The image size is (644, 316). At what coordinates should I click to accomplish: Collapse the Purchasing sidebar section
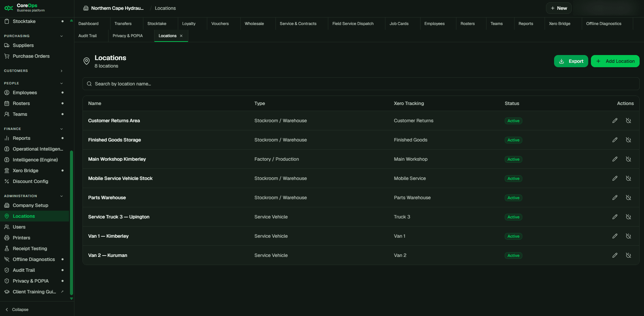click(62, 36)
